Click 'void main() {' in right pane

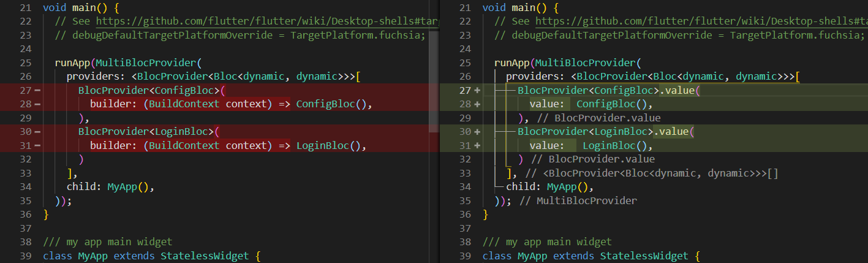click(520, 7)
